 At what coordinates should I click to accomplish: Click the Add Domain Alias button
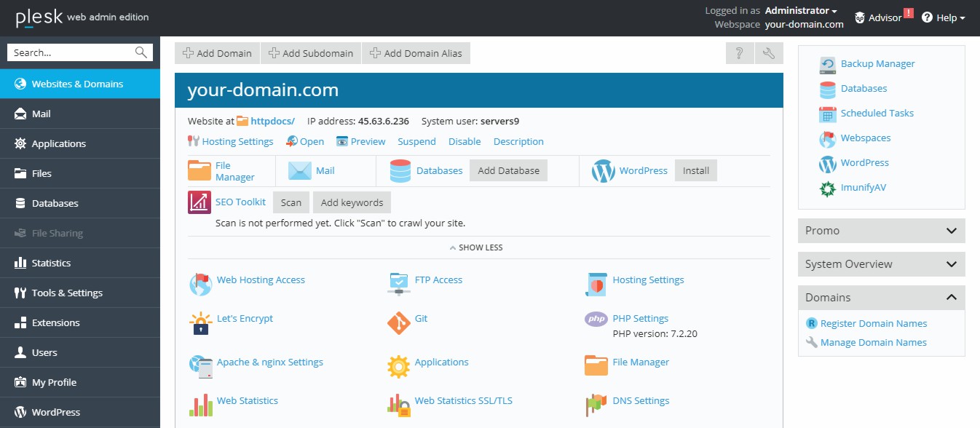tap(416, 53)
